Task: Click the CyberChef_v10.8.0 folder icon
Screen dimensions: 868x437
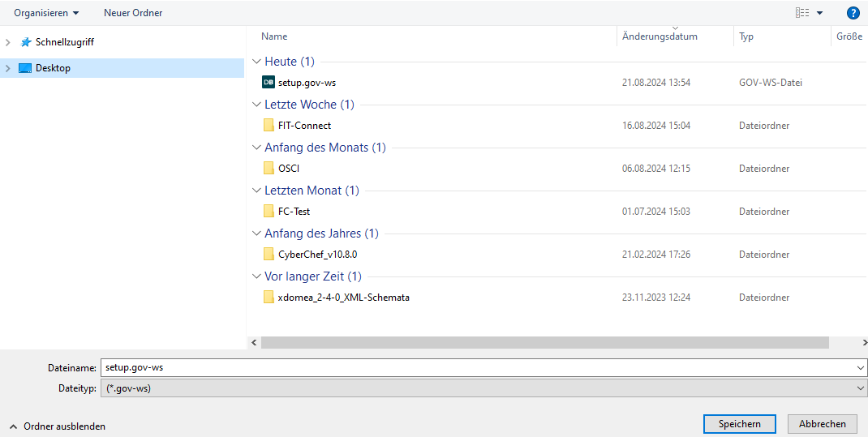Action: [x=269, y=254]
